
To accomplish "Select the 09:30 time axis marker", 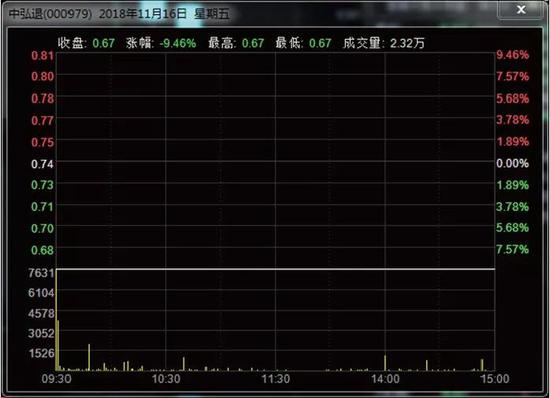I will [56, 379].
